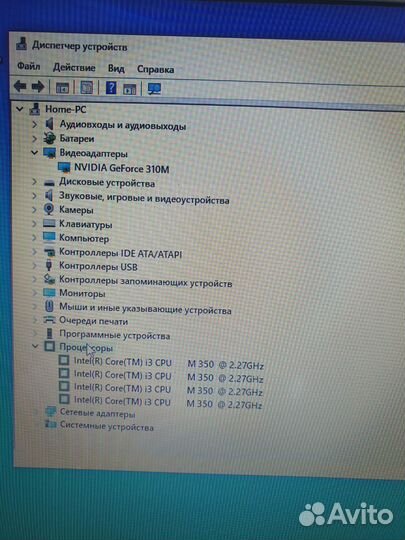Click the USB plug icon beside Контроллеры USB

pos(49,265)
